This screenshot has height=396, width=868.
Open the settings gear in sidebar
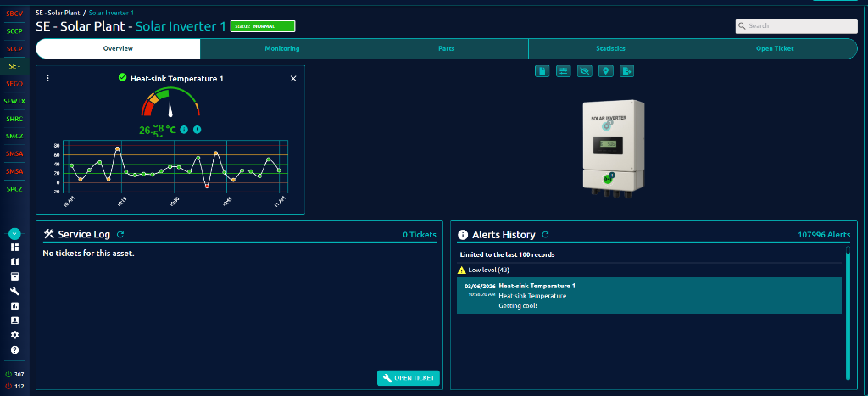click(14, 335)
